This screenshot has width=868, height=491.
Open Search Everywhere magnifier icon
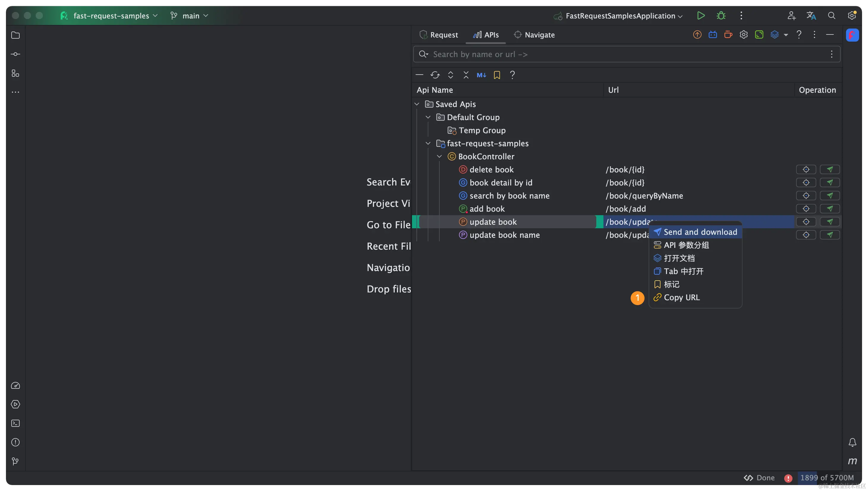tap(831, 15)
